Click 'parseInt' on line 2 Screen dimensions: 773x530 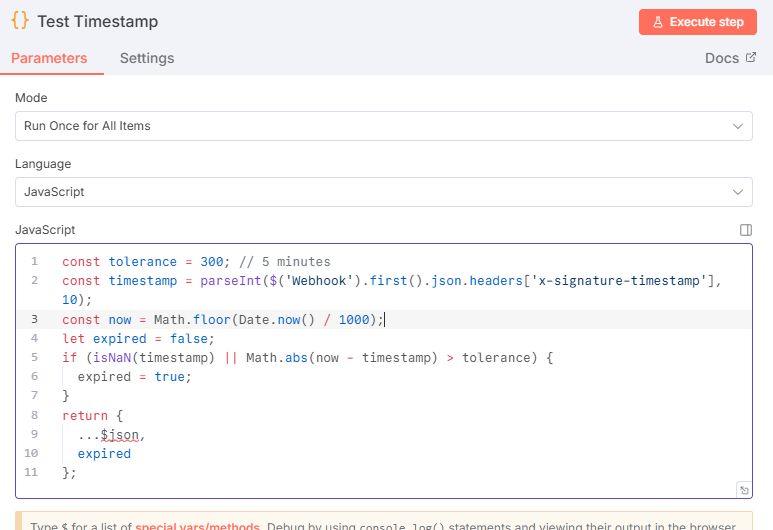(x=231, y=281)
